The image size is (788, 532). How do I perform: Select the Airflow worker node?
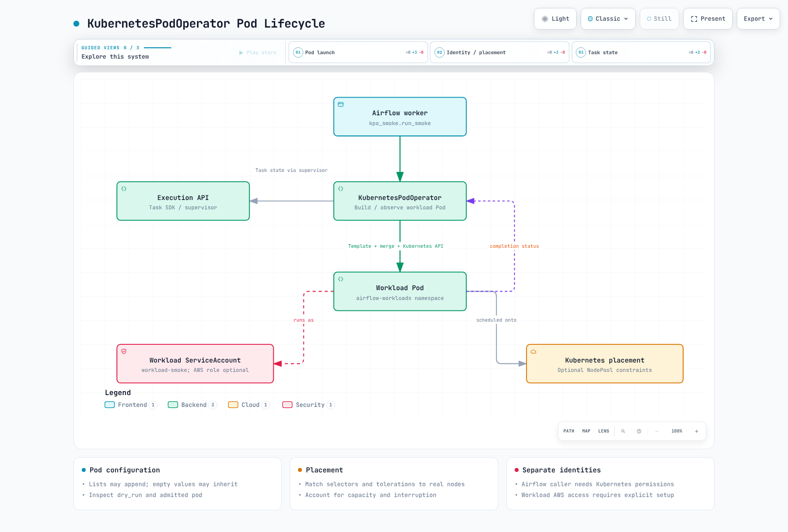(x=400, y=117)
